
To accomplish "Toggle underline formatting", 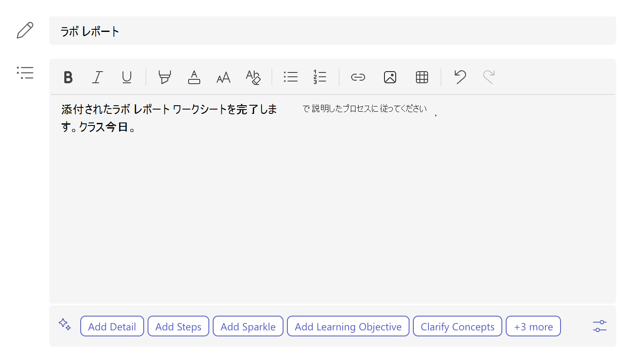I will [126, 77].
